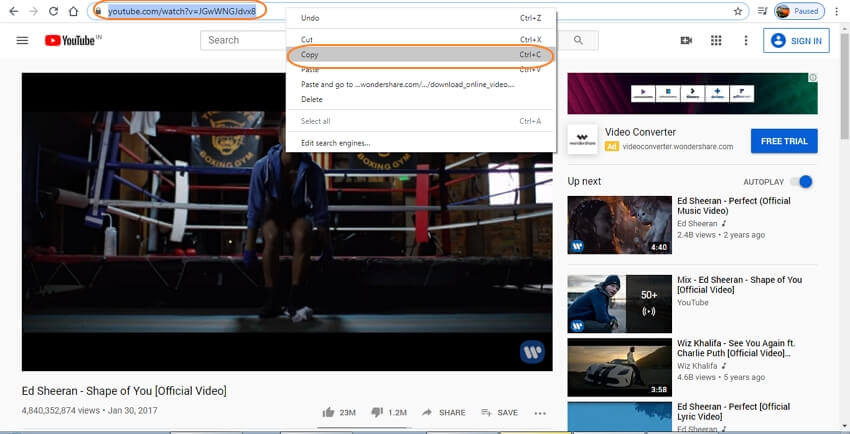The width and height of the screenshot is (850, 434).
Task: Click the Warner watermark on video
Action: point(532,352)
